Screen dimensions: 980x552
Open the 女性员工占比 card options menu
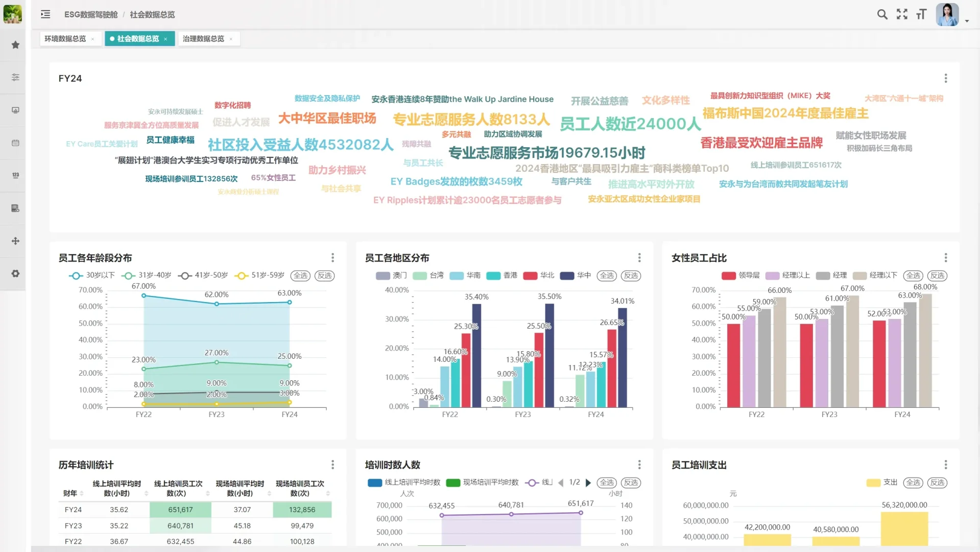tap(945, 258)
